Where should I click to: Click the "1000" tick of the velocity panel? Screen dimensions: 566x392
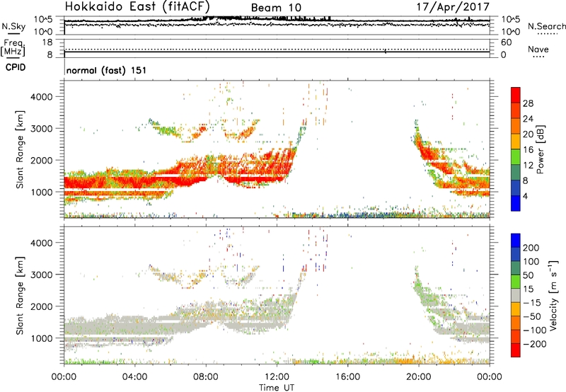[x=42, y=338]
